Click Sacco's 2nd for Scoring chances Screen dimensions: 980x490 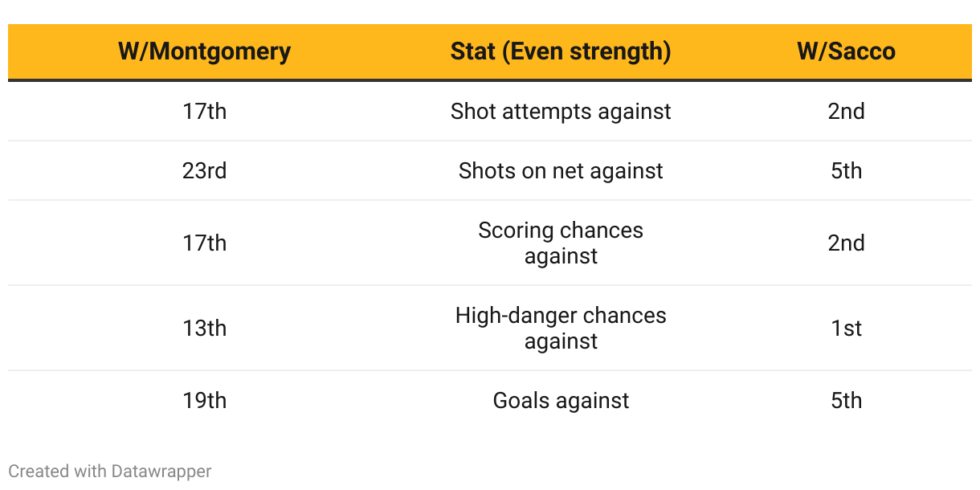pyautogui.click(x=846, y=243)
